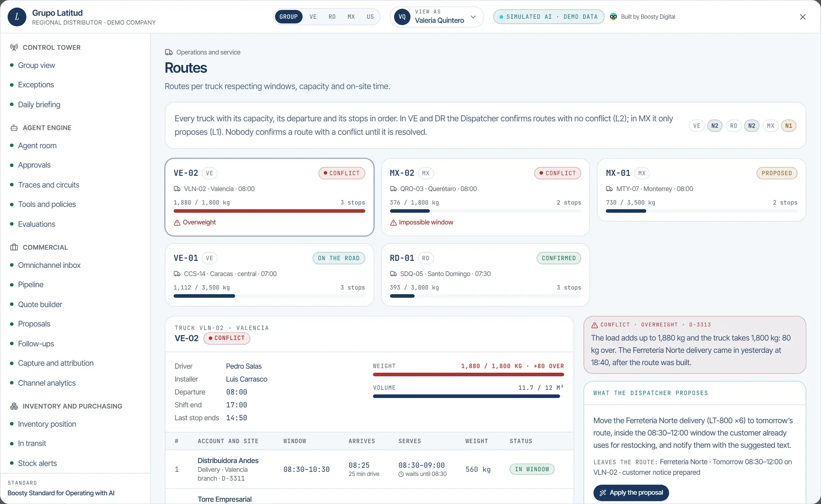Navigate to Quote builder
Image resolution: width=821 pixels, height=504 pixels.
point(40,304)
